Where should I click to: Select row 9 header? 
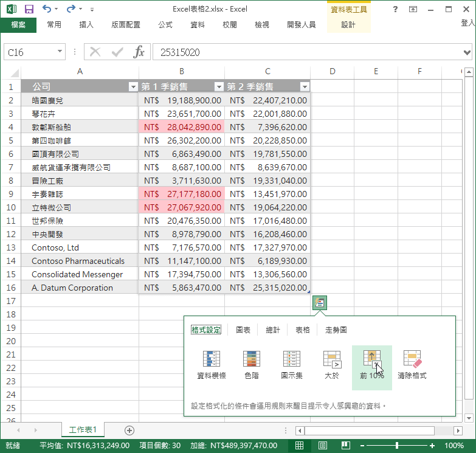pyautogui.click(x=10, y=194)
